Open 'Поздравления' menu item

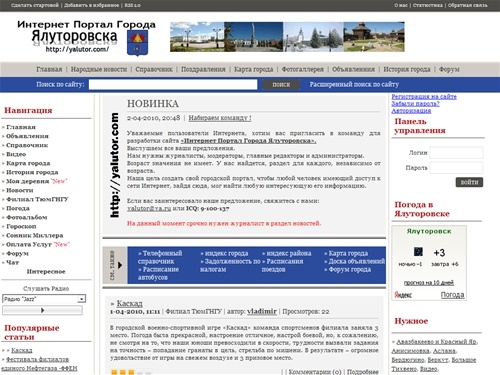pyautogui.click(x=203, y=69)
